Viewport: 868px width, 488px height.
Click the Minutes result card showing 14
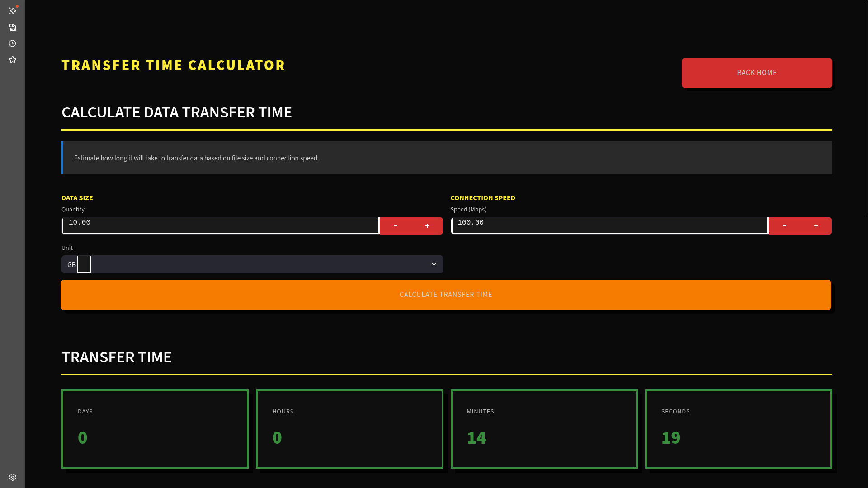tap(544, 429)
